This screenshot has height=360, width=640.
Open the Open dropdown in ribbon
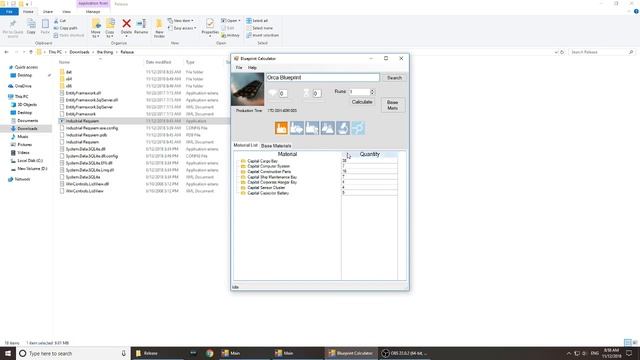(x=231, y=21)
